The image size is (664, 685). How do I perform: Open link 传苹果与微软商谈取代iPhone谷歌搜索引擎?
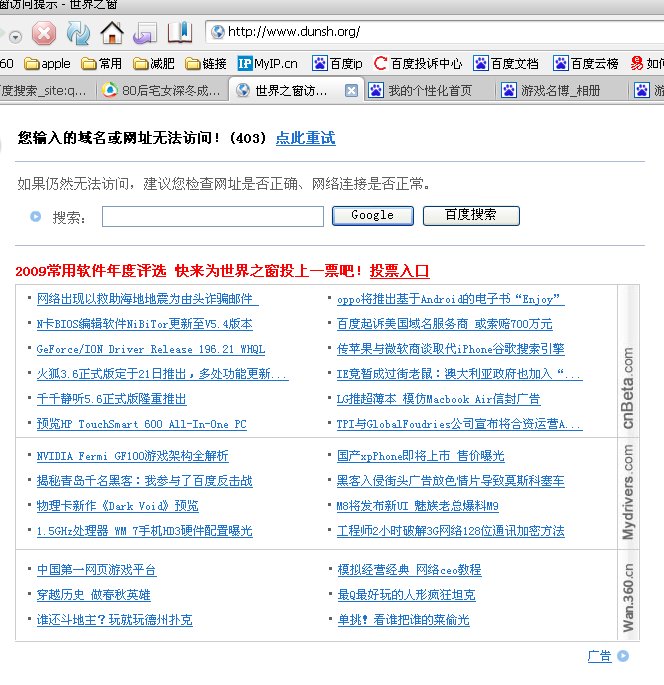click(x=450, y=349)
